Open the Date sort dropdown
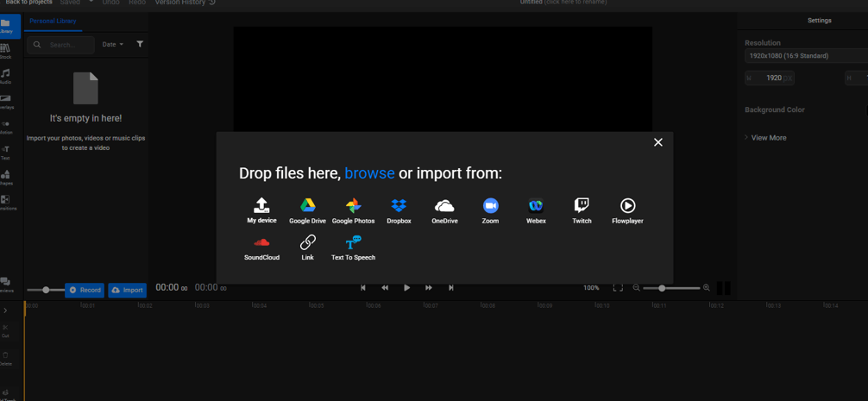The image size is (868, 401). (x=113, y=44)
